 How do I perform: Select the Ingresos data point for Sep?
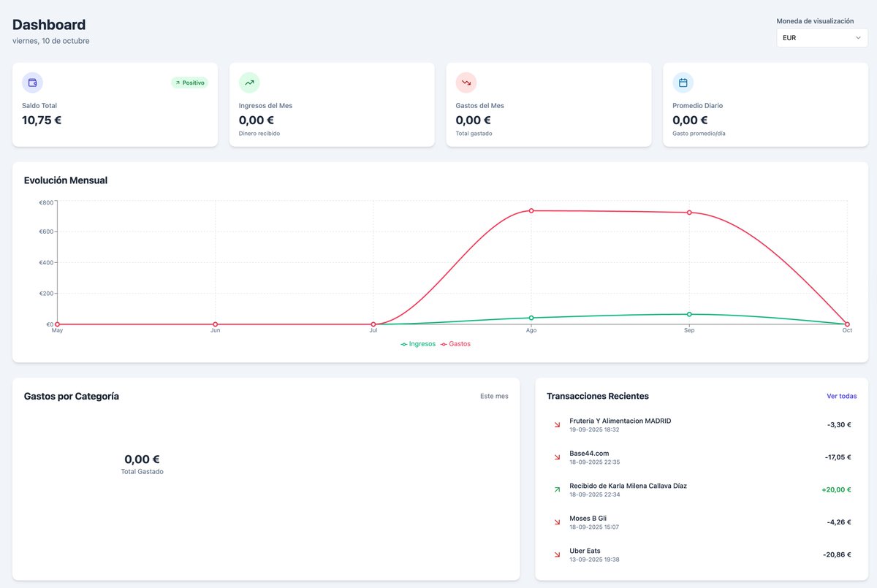[x=689, y=314]
